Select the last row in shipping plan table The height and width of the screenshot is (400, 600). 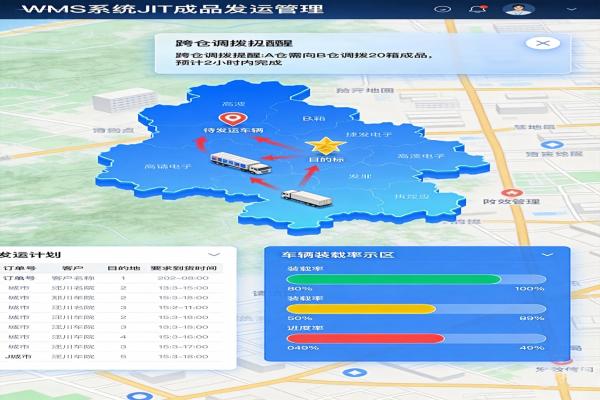(x=112, y=357)
